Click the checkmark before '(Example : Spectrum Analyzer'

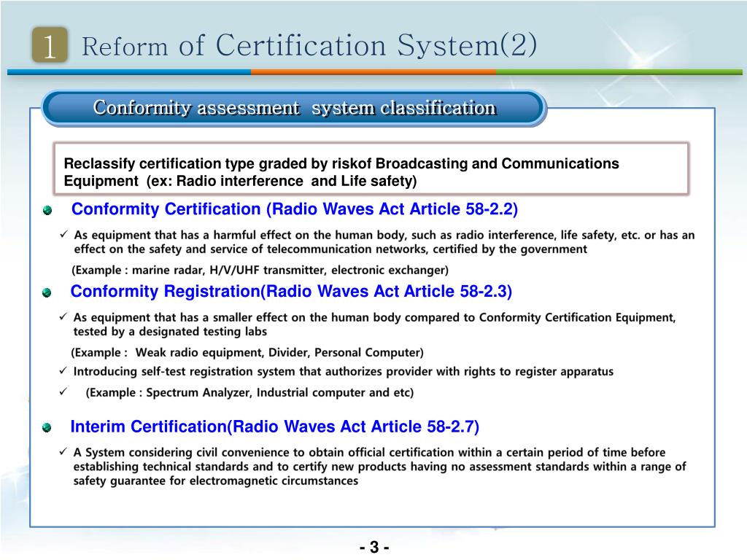coord(63,392)
